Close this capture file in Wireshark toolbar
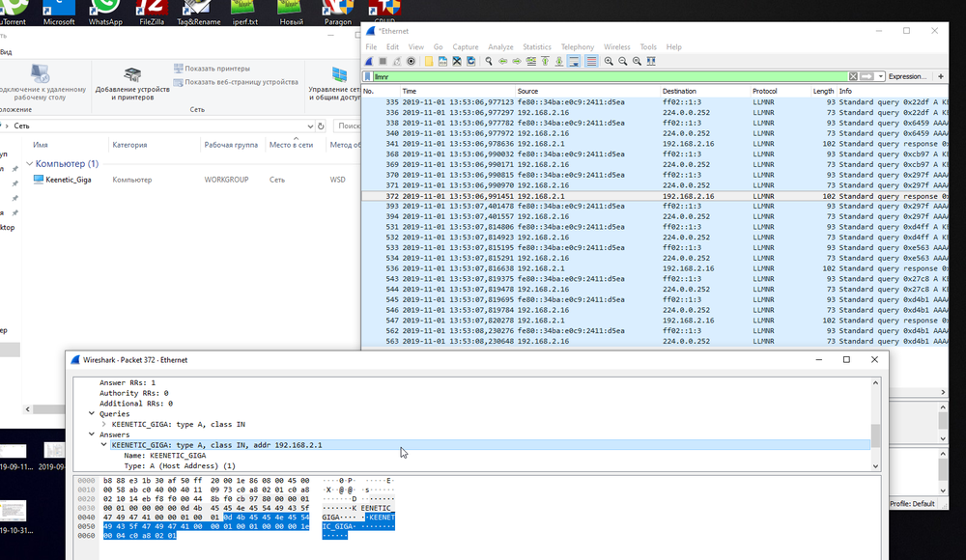Screen dimensions: 966x560 457,61
